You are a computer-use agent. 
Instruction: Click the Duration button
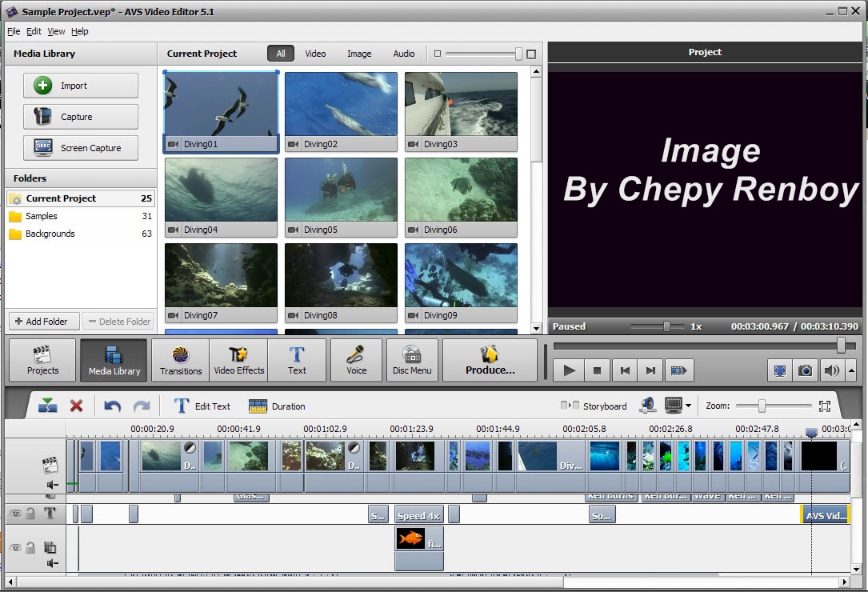[x=277, y=406]
